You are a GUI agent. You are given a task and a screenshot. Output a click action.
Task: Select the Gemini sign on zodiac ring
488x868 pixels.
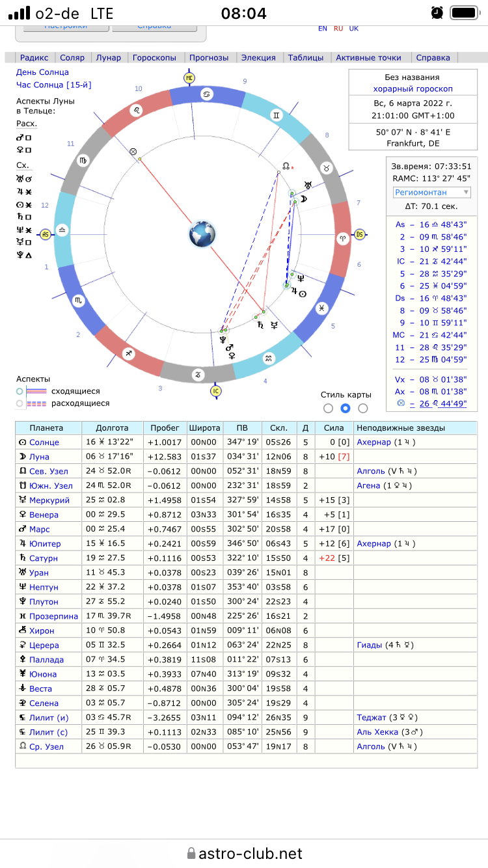tap(277, 115)
